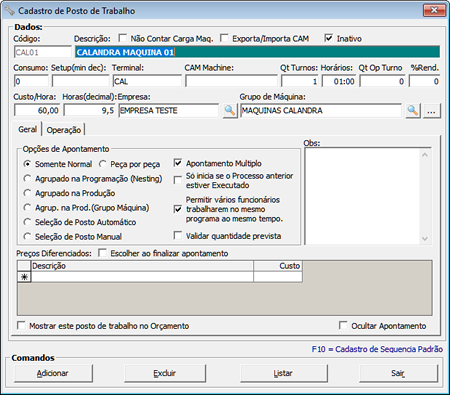Viewport: 450px width, 395px height.
Task: Uncheck the Inativo checkbox
Action: 329,38
